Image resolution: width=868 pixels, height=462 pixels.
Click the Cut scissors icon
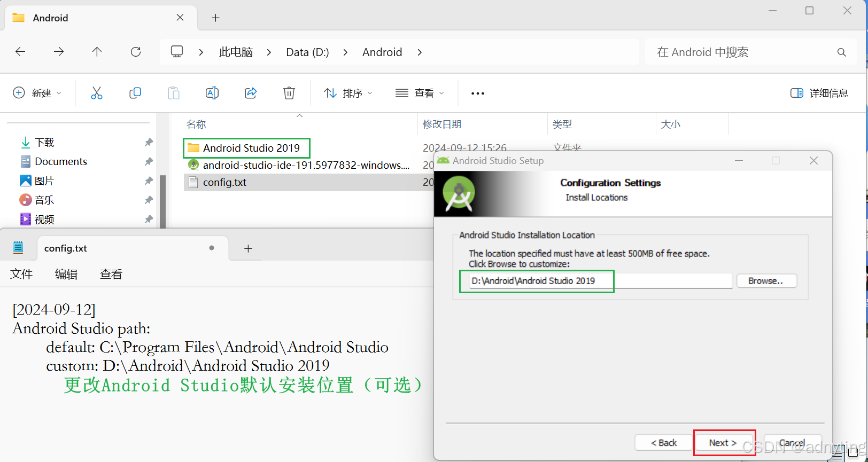(97, 93)
